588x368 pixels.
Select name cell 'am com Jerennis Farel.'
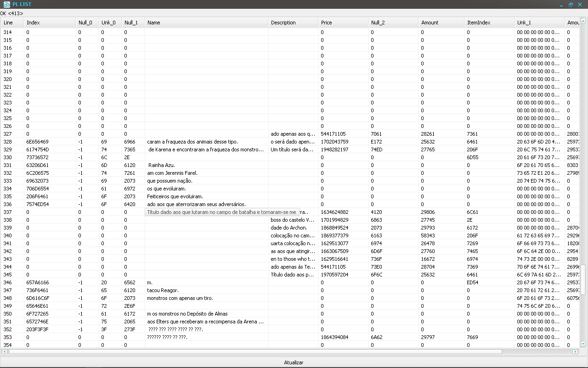click(207, 173)
